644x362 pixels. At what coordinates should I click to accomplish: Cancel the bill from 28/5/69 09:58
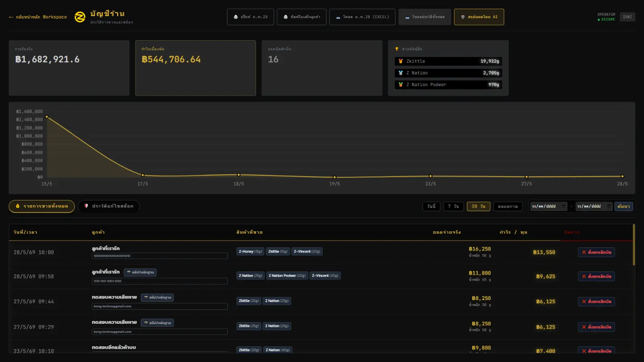point(597,276)
